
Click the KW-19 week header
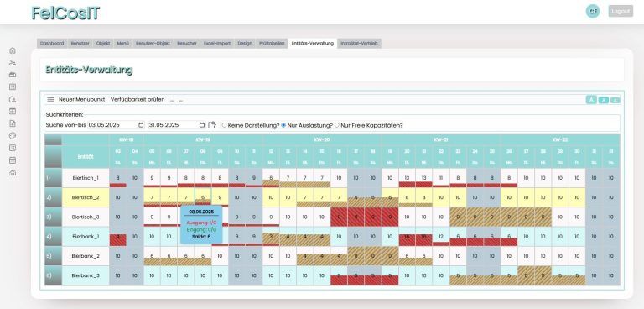tap(203, 140)
